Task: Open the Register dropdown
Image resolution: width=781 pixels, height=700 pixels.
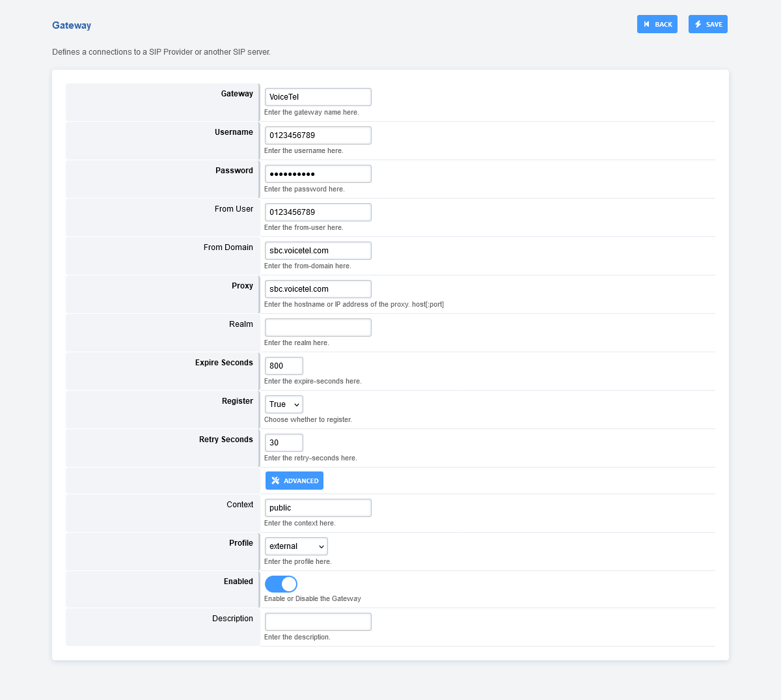Action: (x=284, y=404)
